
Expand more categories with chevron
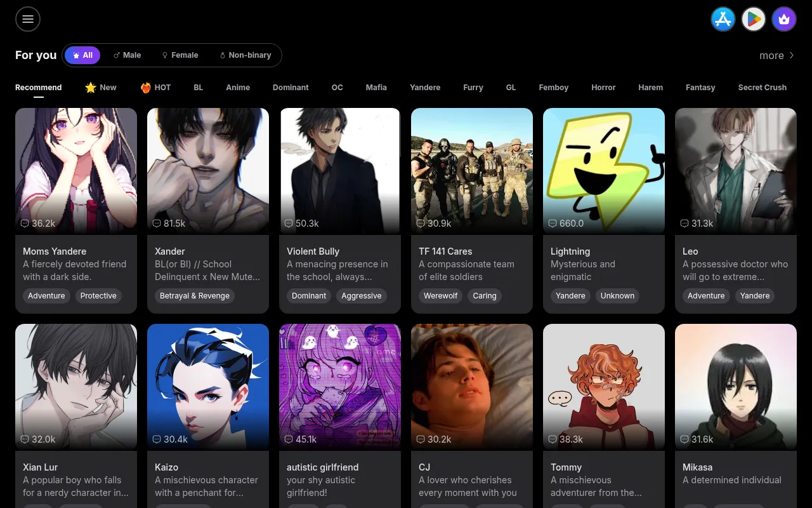coord(777,55)
